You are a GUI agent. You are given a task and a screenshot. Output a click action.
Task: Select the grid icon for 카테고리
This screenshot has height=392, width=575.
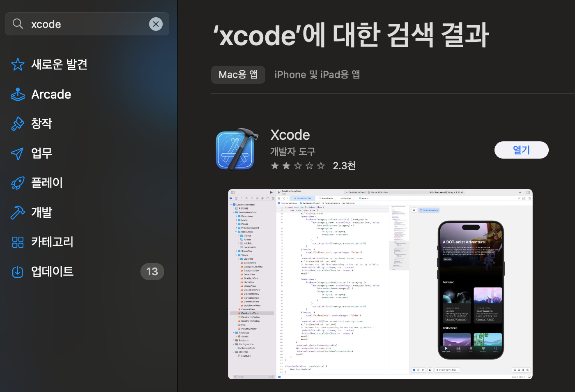tap(18, 242)
